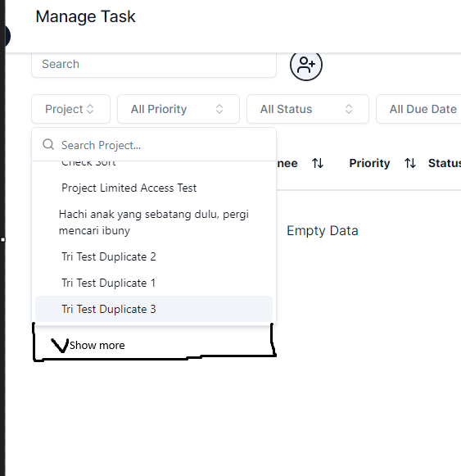Select Project Limited Access Test option

click(x=154, y=188)
